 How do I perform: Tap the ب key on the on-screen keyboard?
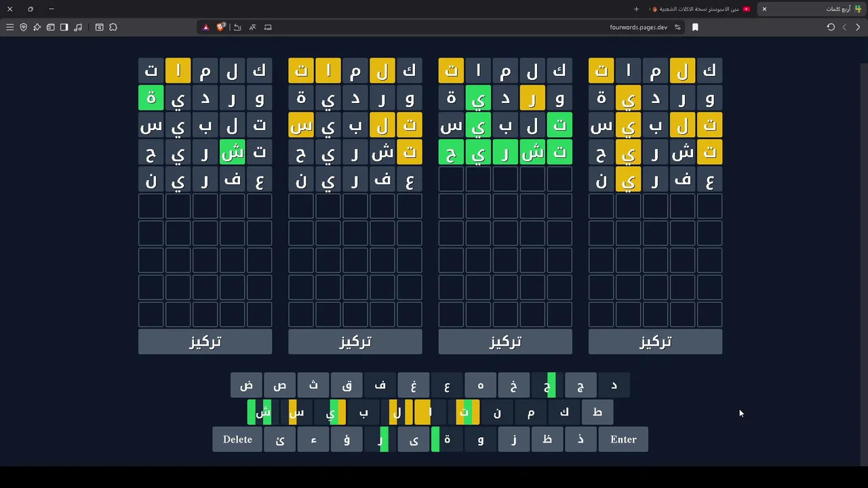coord(363,412)
